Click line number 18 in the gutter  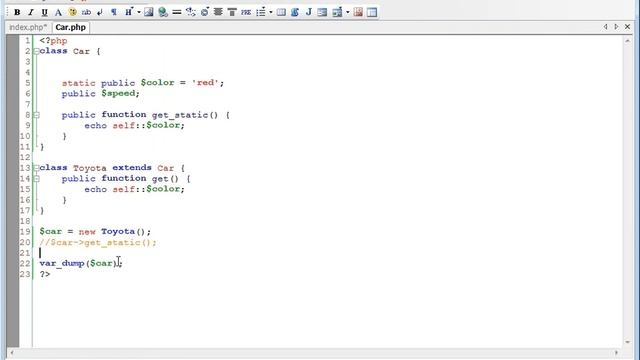(x=25, y=221)
